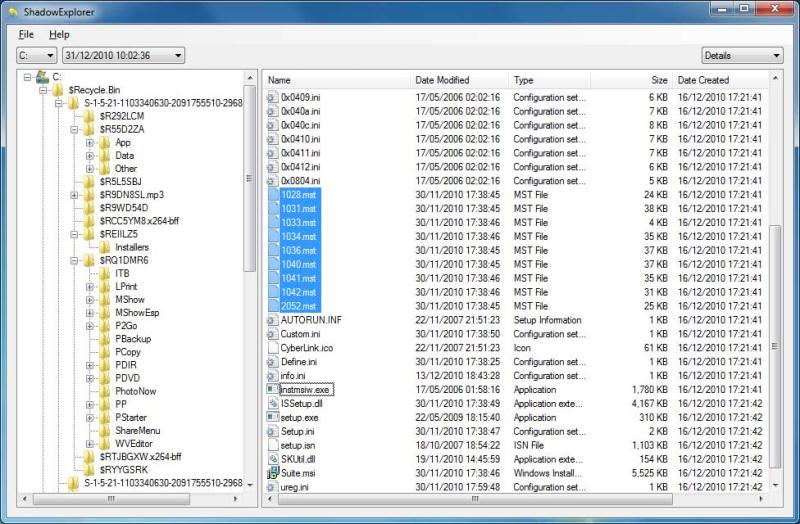The width and height of the screenshot is (800, 524).
Task: Select the MShowEsp folder in tree
Action: 137,313
